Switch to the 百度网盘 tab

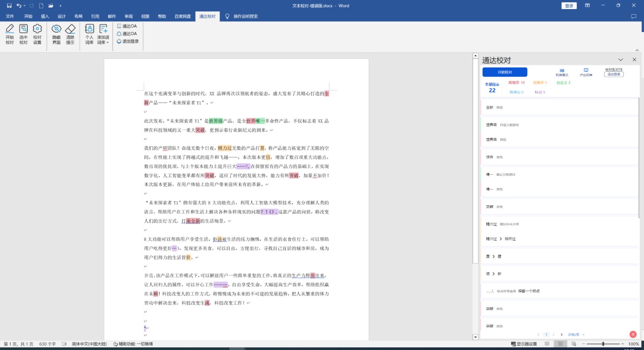183,16
